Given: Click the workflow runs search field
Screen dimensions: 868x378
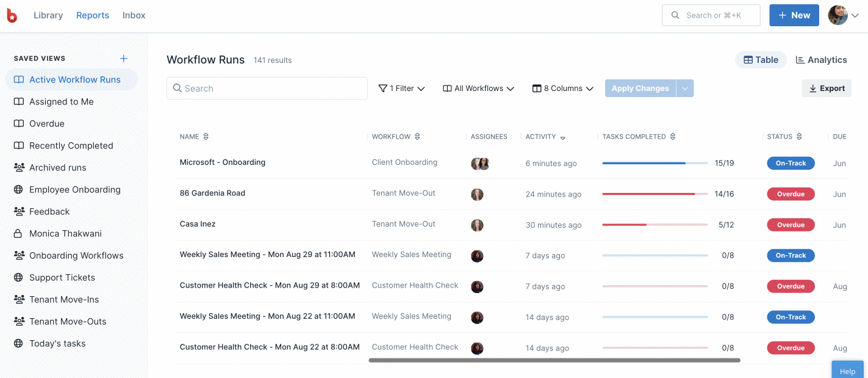Looking at the screenshot, I should click(x=267, y=89).
